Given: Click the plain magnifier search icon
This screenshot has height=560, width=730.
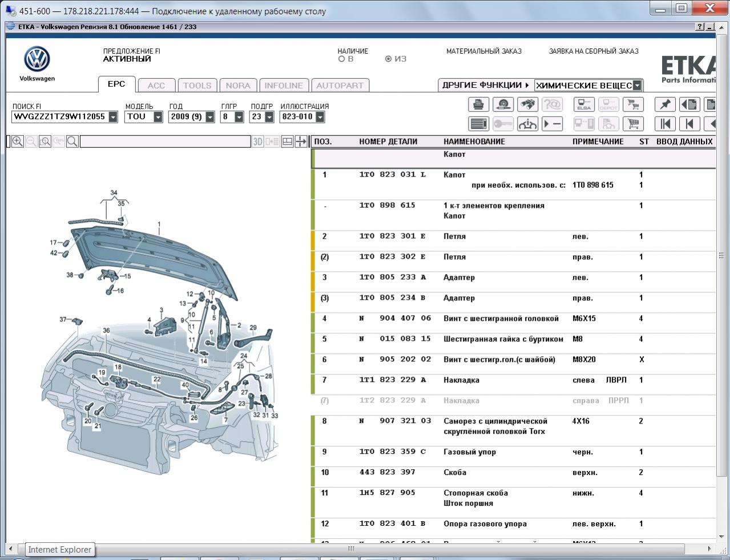Looking at the screenshot, I should [x=72, y=142].
